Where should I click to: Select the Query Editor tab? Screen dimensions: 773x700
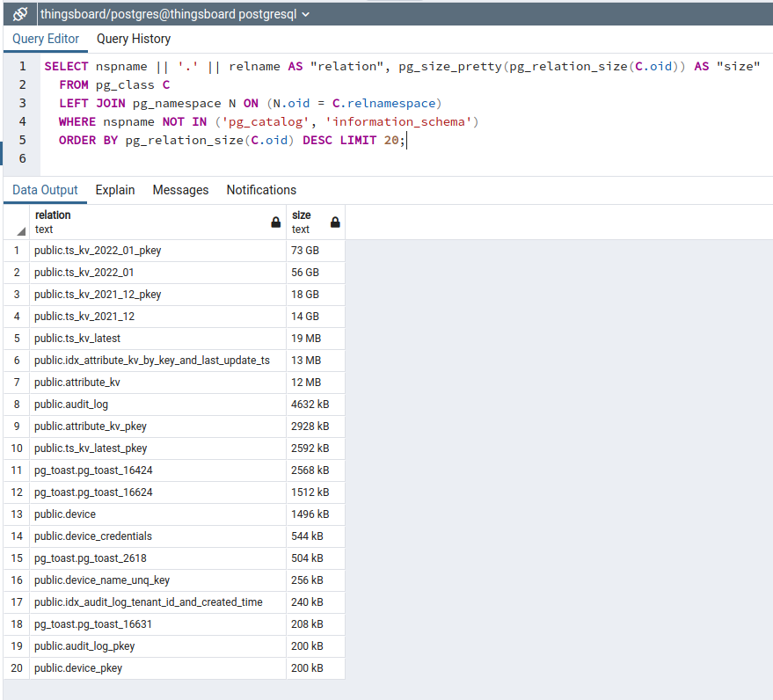(x=46, y=39)
